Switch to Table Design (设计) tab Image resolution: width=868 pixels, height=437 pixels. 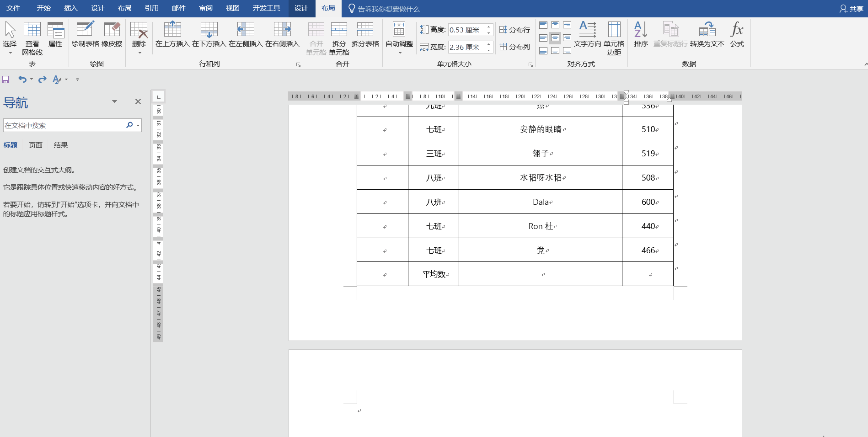click(301, 8)
